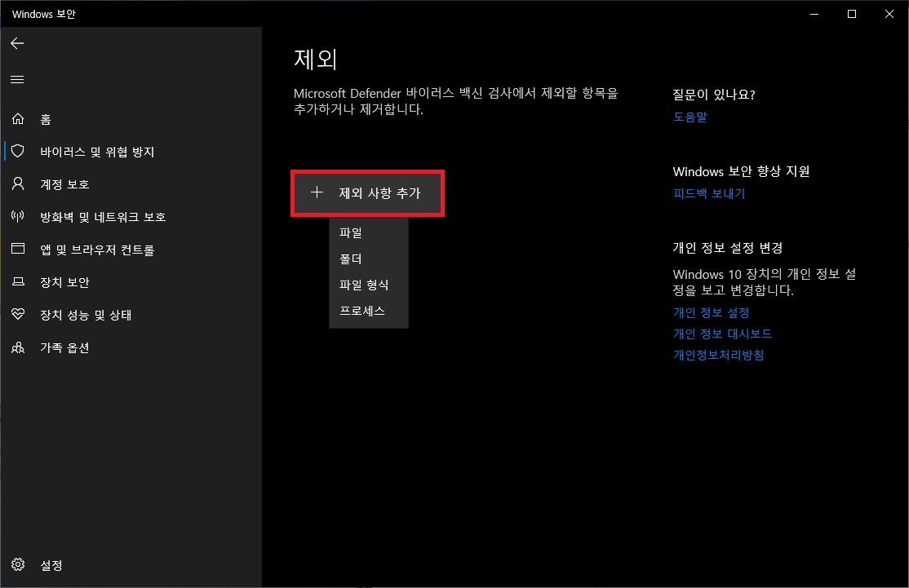
Task: Click the plus icon on 제외 사항 추가
Action: pyautogui.click(x=317, y=192)
